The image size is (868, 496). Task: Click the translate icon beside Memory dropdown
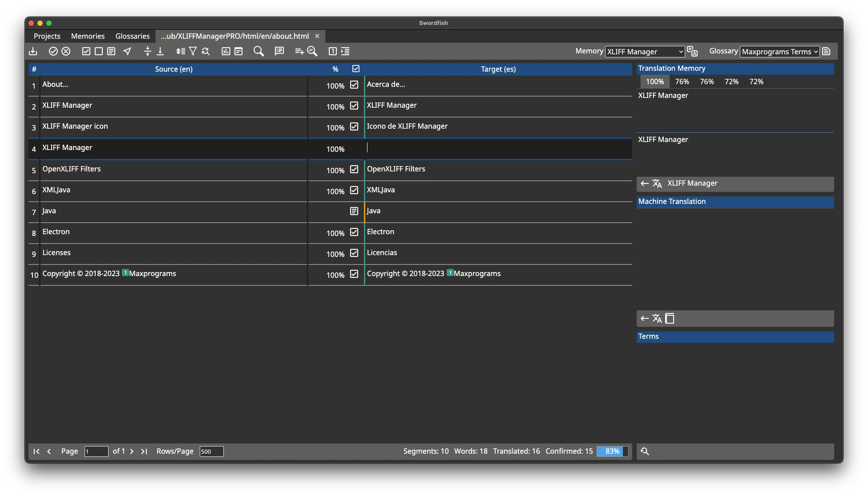coord(692,51)
